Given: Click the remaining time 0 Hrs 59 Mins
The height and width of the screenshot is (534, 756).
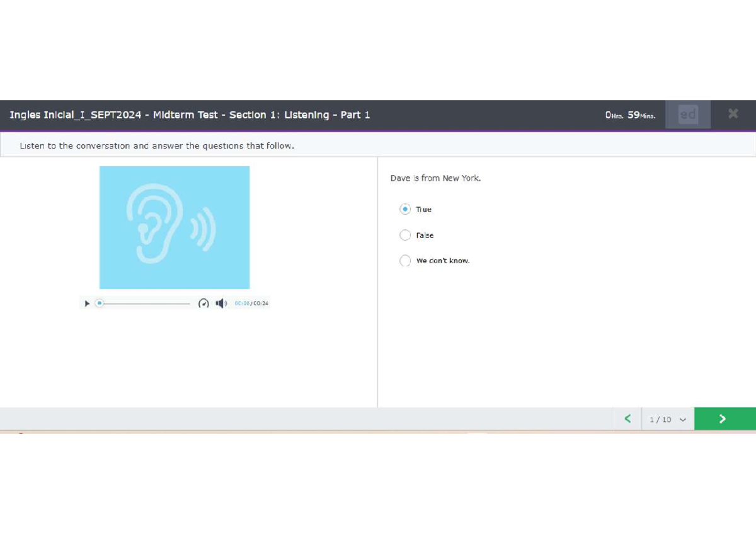Looking at the screenshot, I should click(x=630, y=115).
